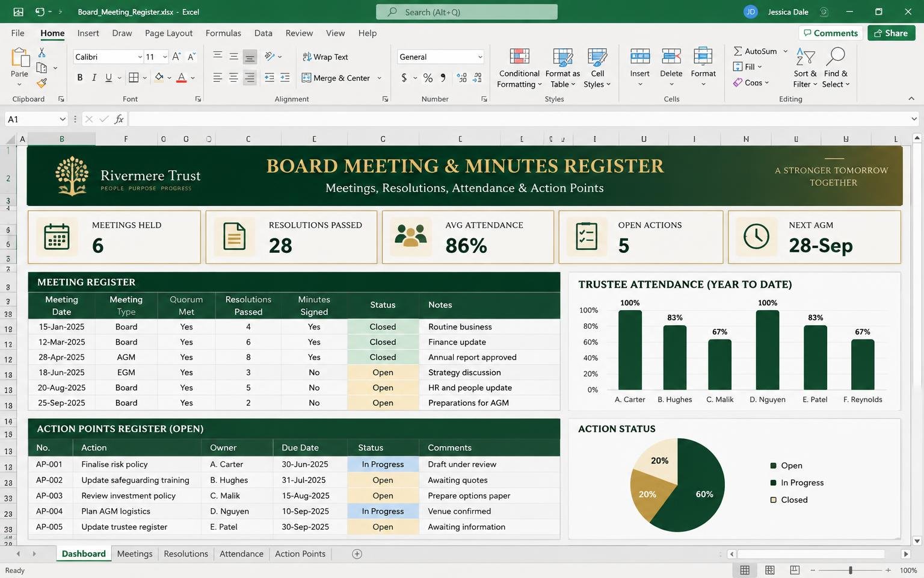Toggle Underline formatting
This screenshot has width=924, height=578.
point(109,78)
